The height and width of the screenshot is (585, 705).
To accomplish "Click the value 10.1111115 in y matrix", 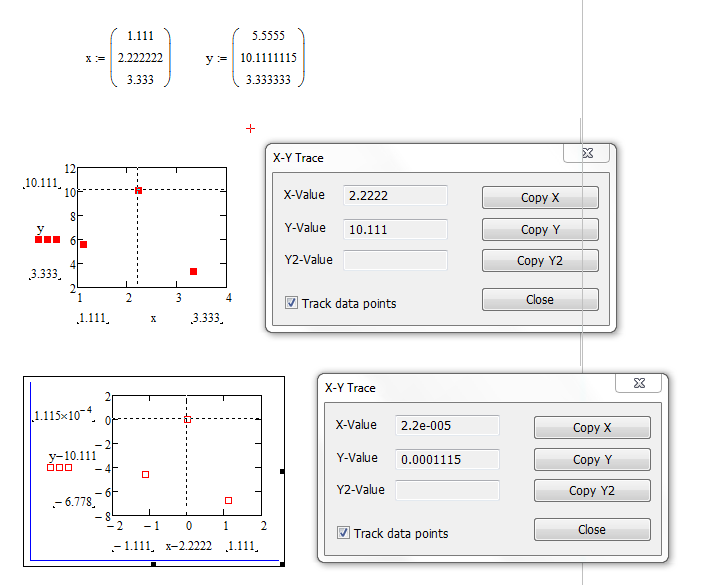I will 268,58.
